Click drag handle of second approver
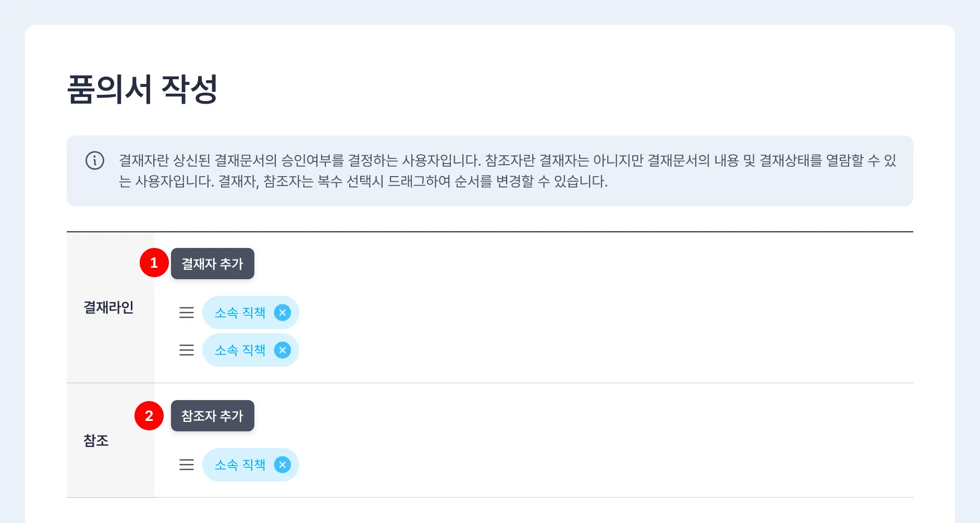The width and height of the screenshot is (980, 523). (187, 350)
